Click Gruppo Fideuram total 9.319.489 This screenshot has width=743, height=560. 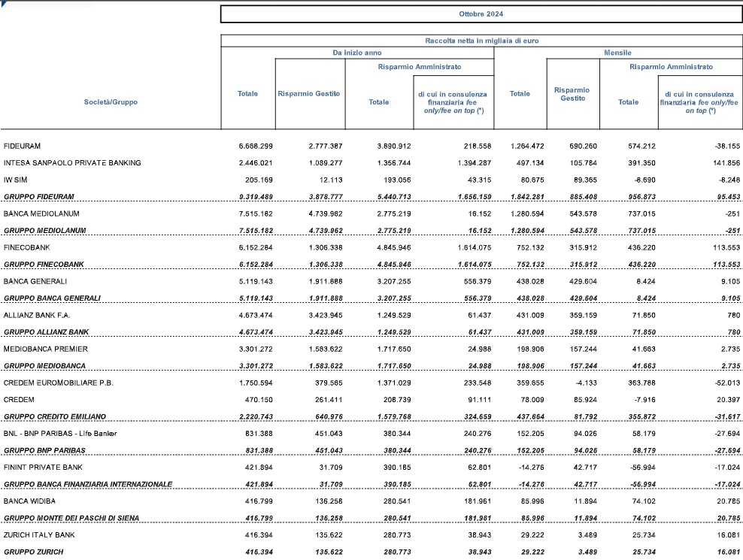click(256, 197)
